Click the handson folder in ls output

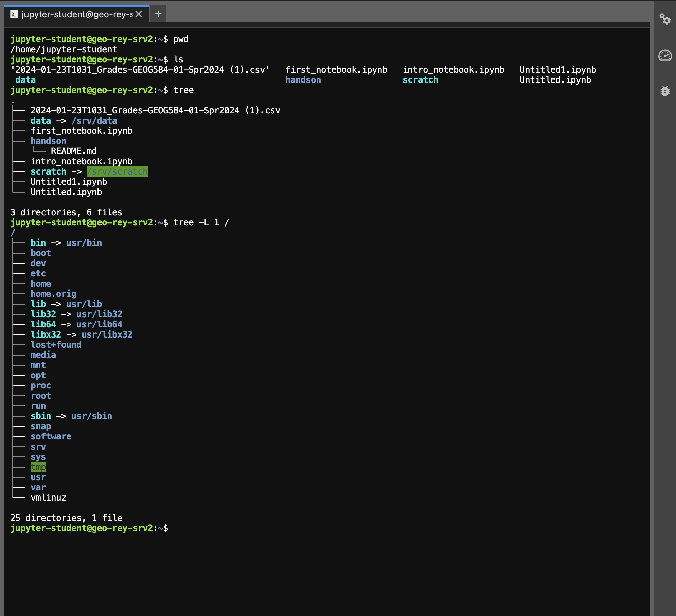pos(303,80)
